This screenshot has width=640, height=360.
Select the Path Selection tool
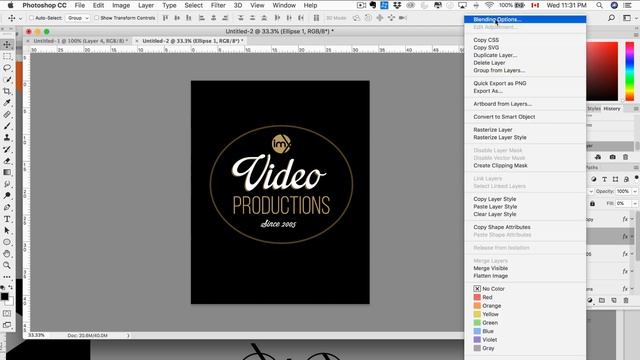click(7, 231)
